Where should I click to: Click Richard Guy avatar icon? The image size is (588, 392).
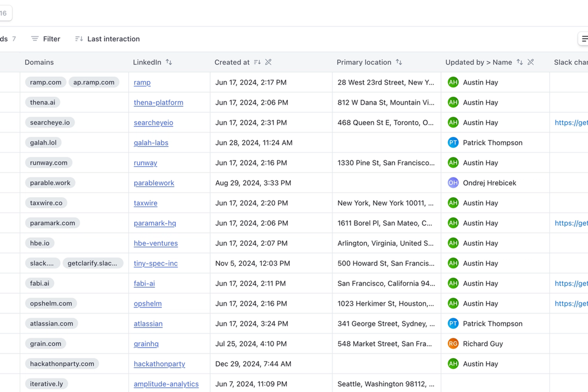453,343
